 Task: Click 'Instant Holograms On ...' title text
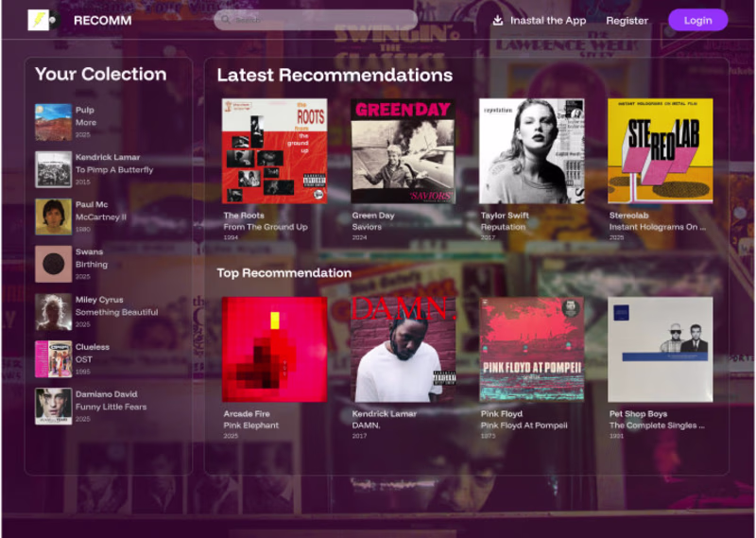point(658,227)
